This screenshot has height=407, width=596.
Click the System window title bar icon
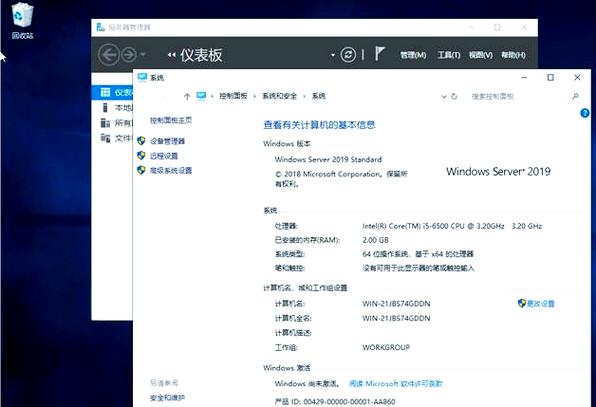[142, 78]
